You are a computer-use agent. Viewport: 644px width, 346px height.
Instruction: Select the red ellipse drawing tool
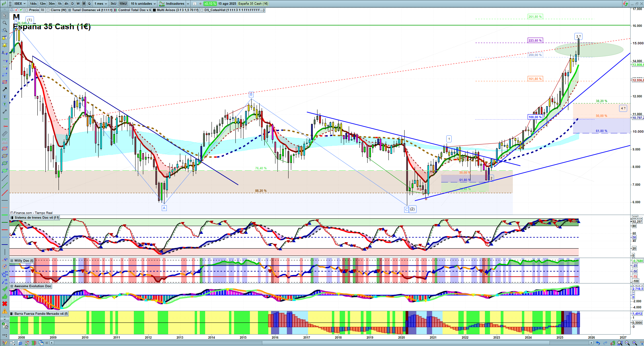point(5,148)
